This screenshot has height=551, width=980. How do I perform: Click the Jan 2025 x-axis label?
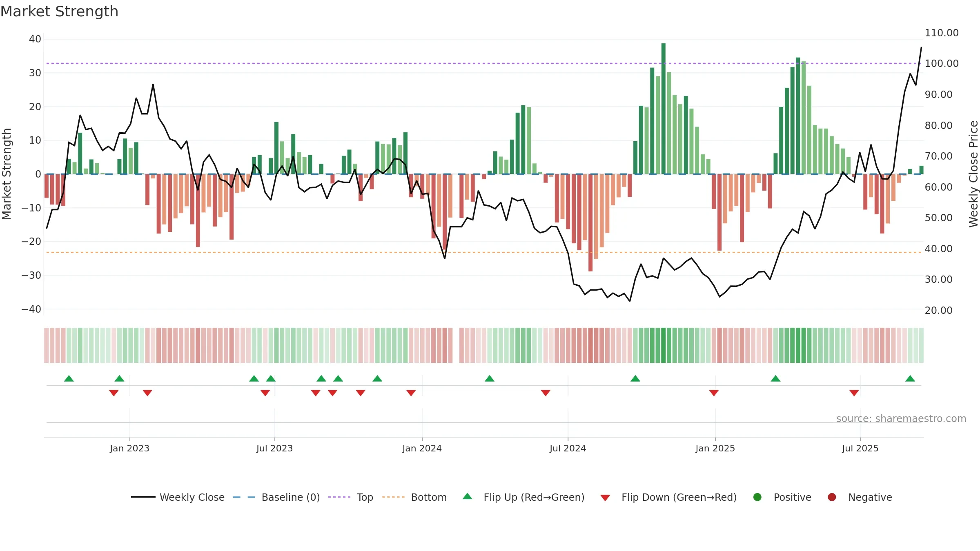pos(715,448)
